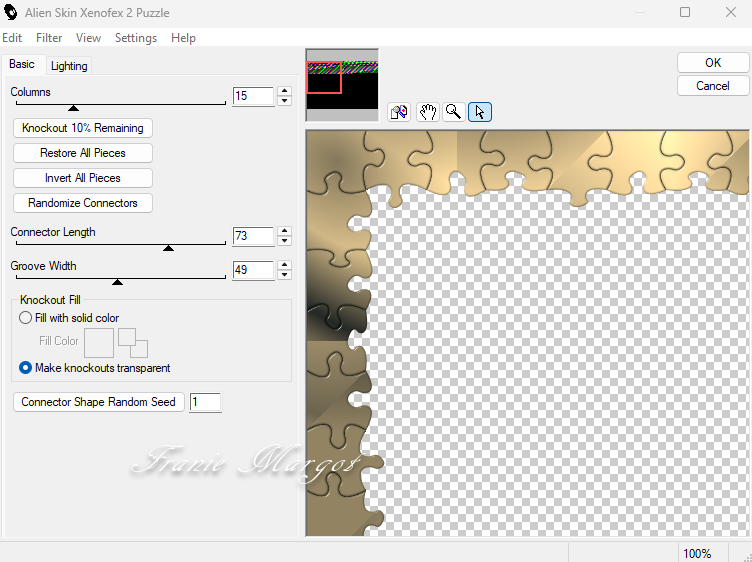Viewport: 752px width, 562px height.
Task: Select Make knockouts transparent option
Action: coord(26,368)
